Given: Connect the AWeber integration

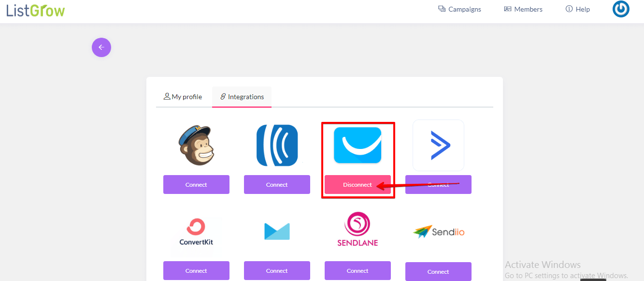Looking at the screenshot, I should [x=277, y=185].
